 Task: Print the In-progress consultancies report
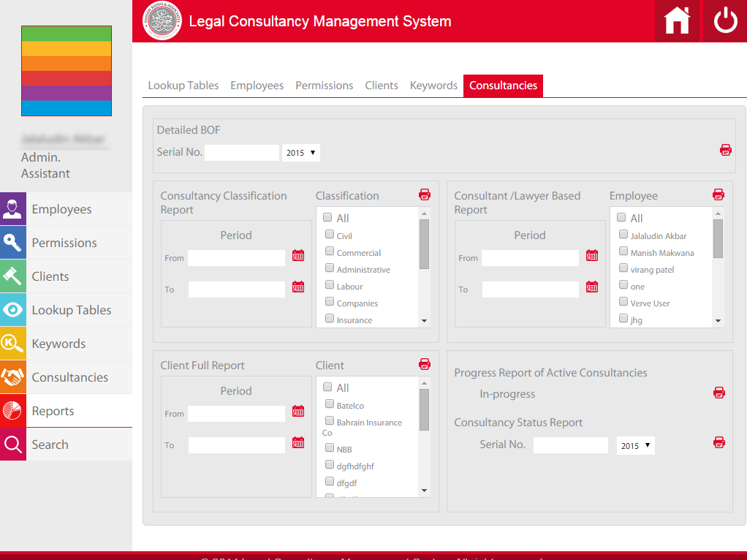[x=719, y=393]
